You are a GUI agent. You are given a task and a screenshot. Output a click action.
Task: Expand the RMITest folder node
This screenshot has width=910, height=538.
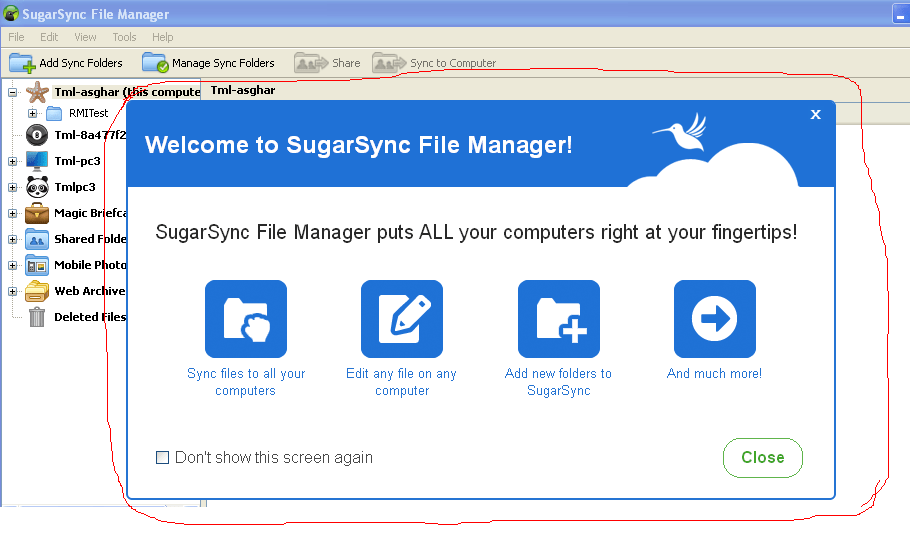(x=32, y=113)
